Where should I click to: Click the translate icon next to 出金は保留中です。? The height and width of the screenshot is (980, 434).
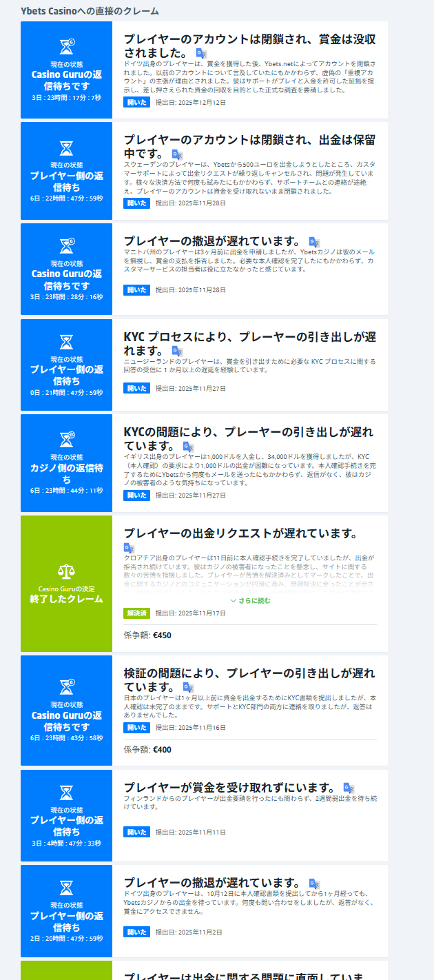(x=177, y=154)
